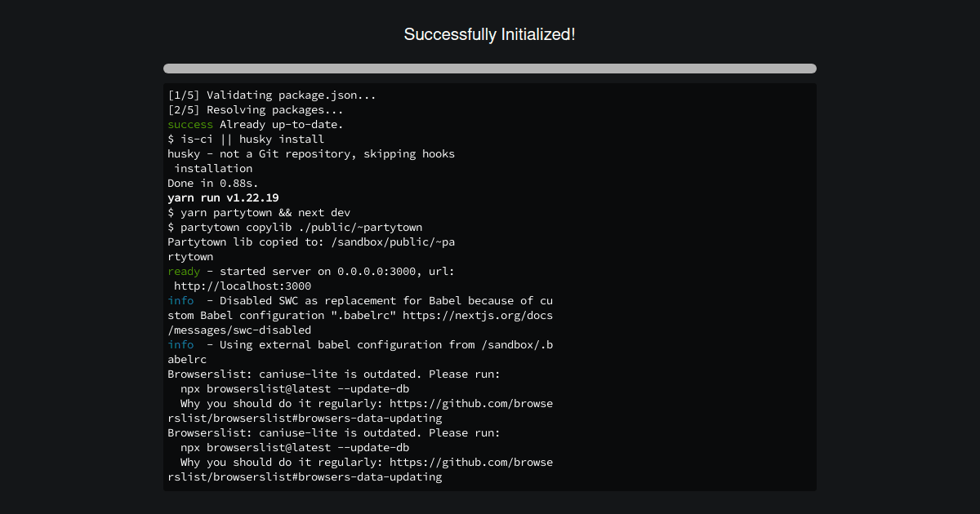Click the "$ partytown copylib ./public/~partytown" command

click(x=295, y=228)
